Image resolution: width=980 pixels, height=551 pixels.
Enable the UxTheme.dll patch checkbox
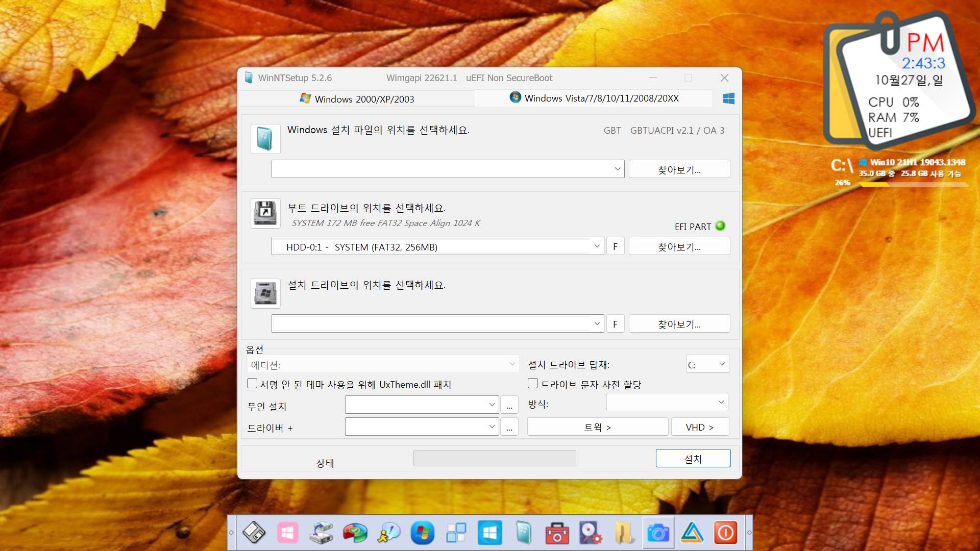[252, 383]
